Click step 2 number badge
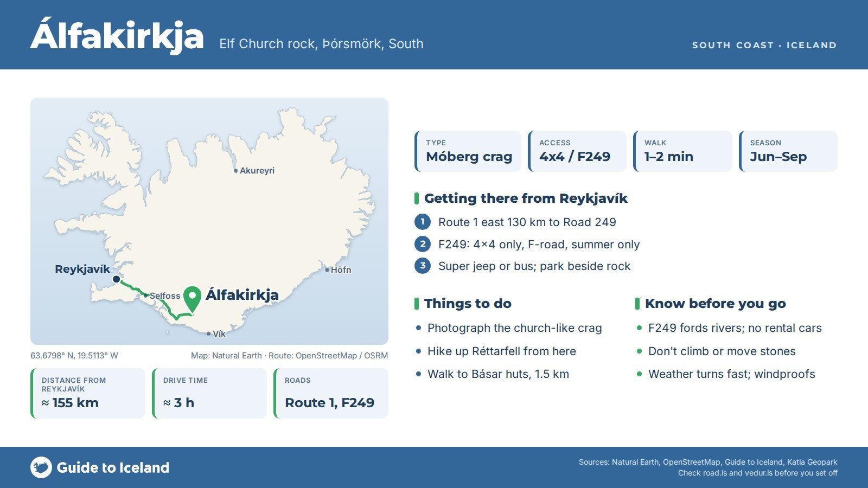The width and height of the screenshot is (868, 488). click(423, 244)
